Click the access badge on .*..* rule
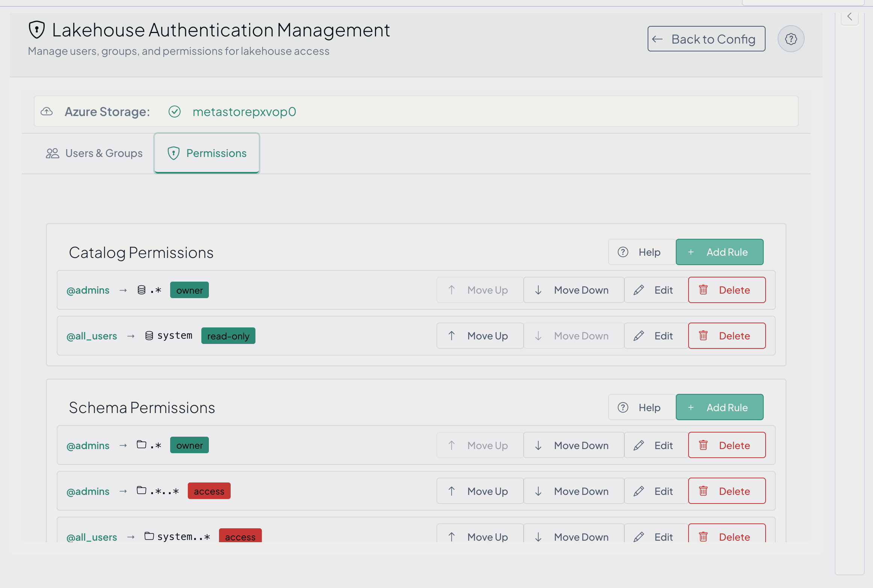This screenshot has width=873, height=588. (x=209, y=491)
